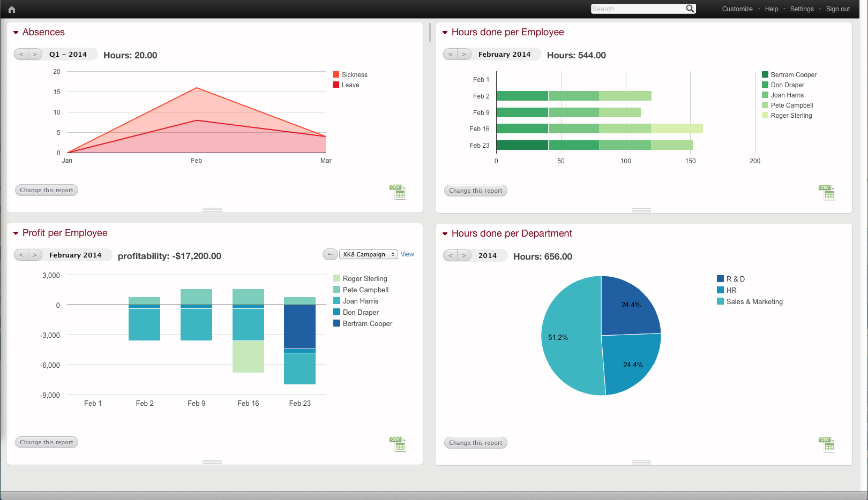Export Hours done per Department CSV
Viewport: 868px width, 500px height.
click(827, 444)
